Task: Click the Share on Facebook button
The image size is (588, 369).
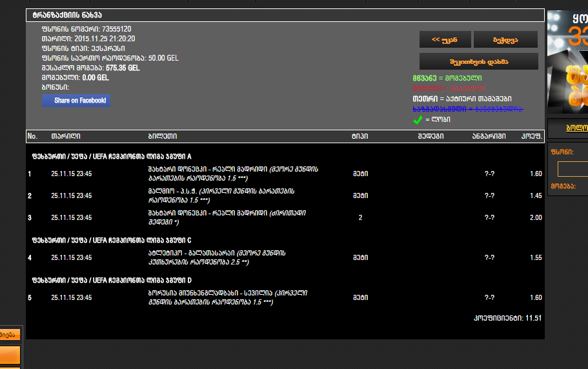Action: (76, 101)
